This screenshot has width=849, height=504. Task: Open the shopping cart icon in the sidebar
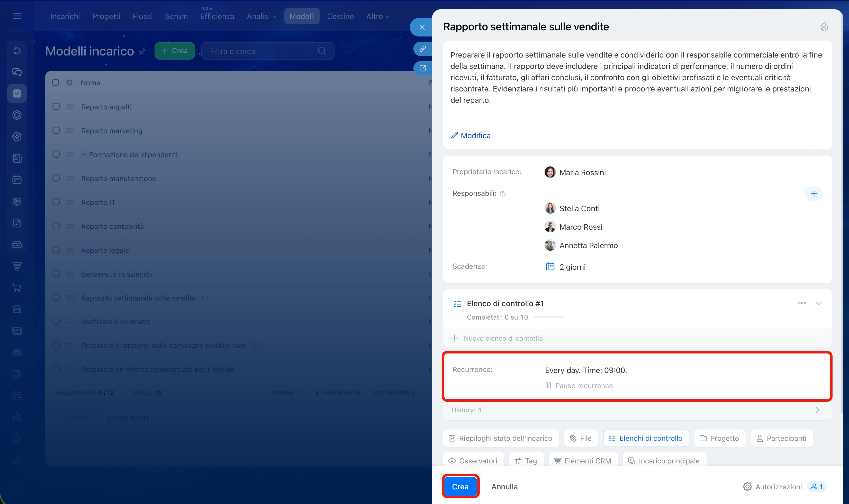point(17,288)
